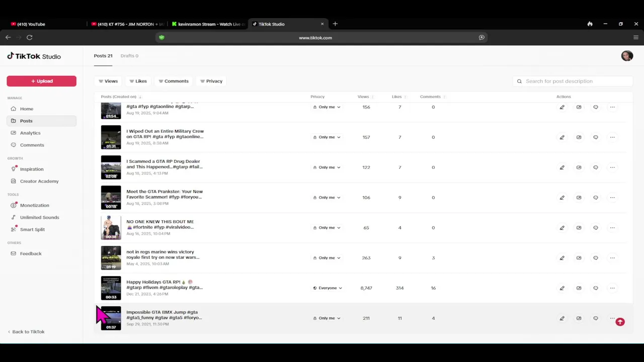Click the icon at right of address bar
644x362 pixels.
tap(481, 37)
